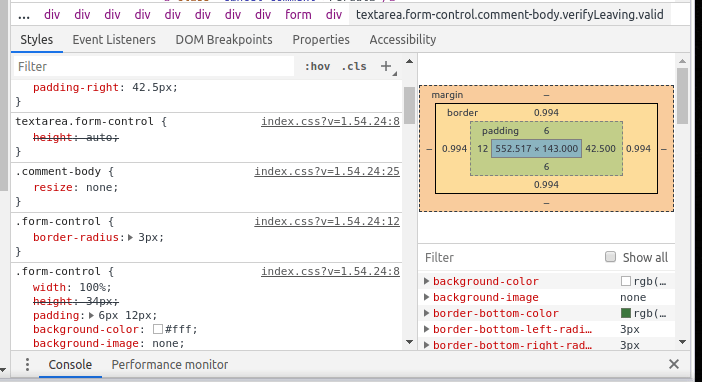The image size is (702, 382).
Task: Enable the Show all checkbox
Action: [x=610, y=257]
